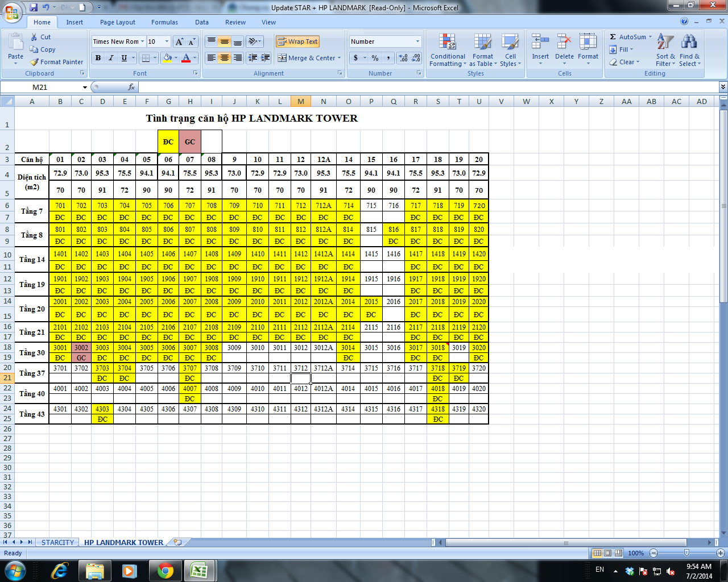Open the Number format dropdown
728x582 pixels.
click(x=417, y=41)
